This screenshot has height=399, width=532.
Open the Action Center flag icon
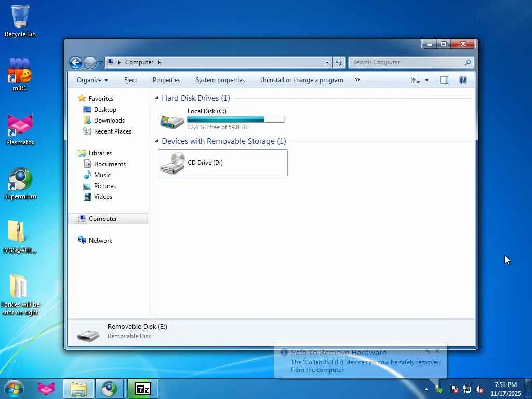click(x=454, y=390)
